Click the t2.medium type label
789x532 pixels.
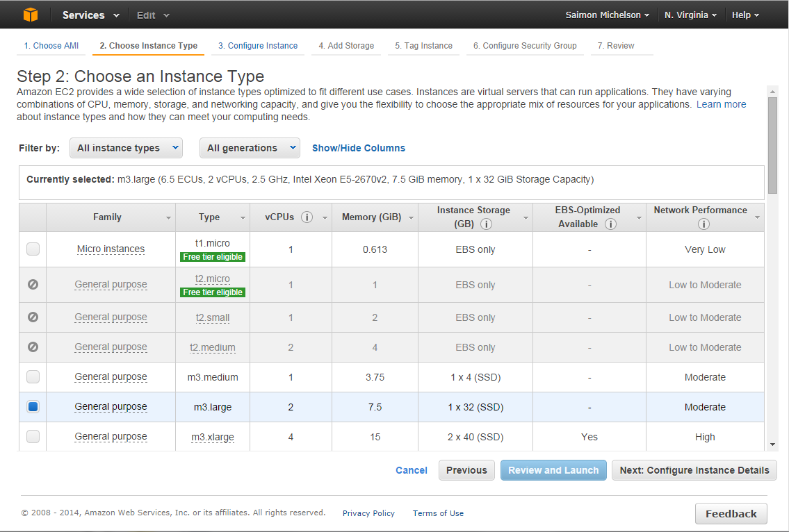pyautogui.click(x=212, y=347)
